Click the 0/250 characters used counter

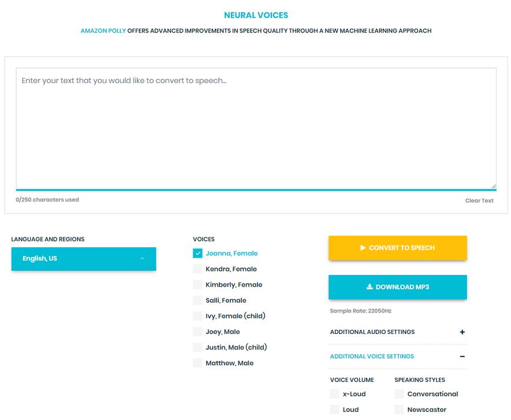click(x=47, y=199)
